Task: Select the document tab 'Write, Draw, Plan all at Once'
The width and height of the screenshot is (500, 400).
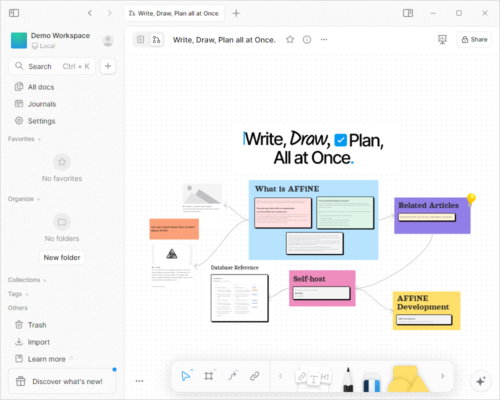Action: 174,13
